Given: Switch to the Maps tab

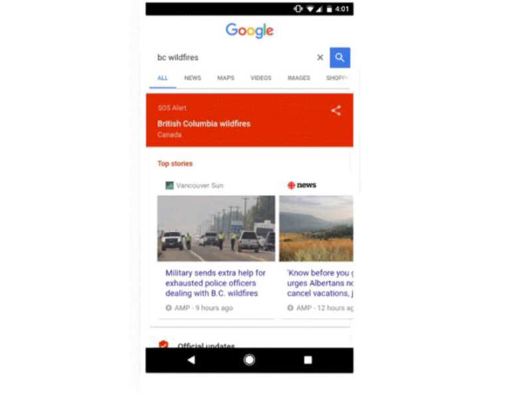Looking at the screenshot, I should 226,78.
